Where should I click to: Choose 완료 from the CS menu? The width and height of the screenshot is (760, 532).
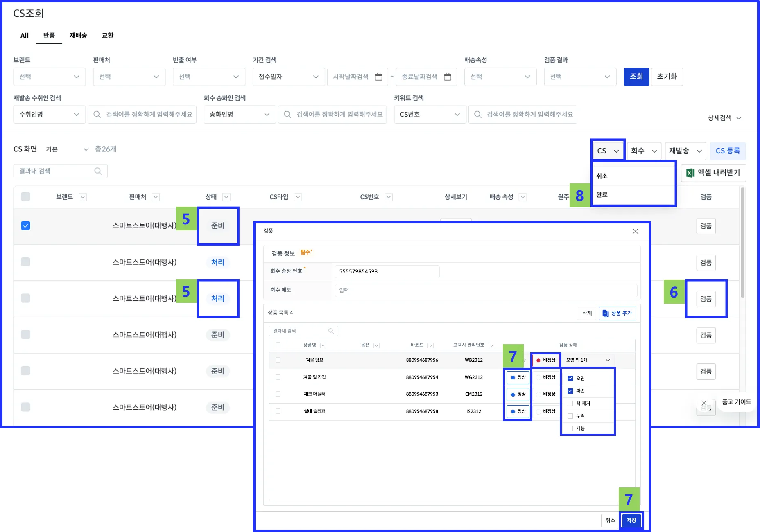point(633,195)
